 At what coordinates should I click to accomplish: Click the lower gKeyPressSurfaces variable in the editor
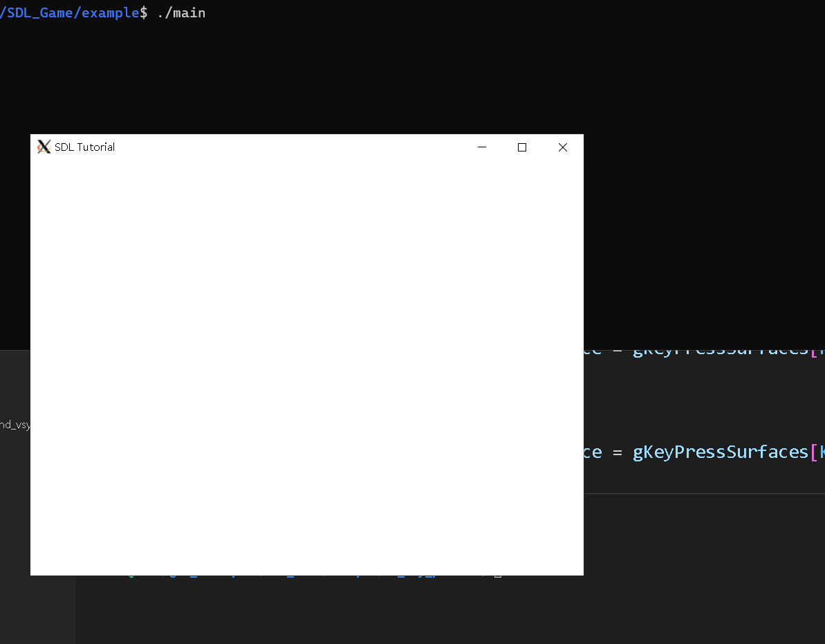(721, 451)
